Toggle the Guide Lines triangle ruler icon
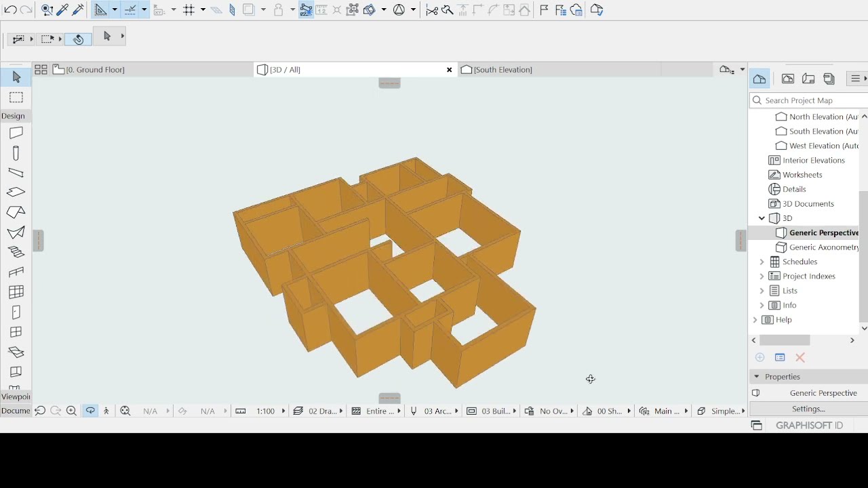Image resolution: width=868 pixels, height=488 pixels. tap(100, 10)
